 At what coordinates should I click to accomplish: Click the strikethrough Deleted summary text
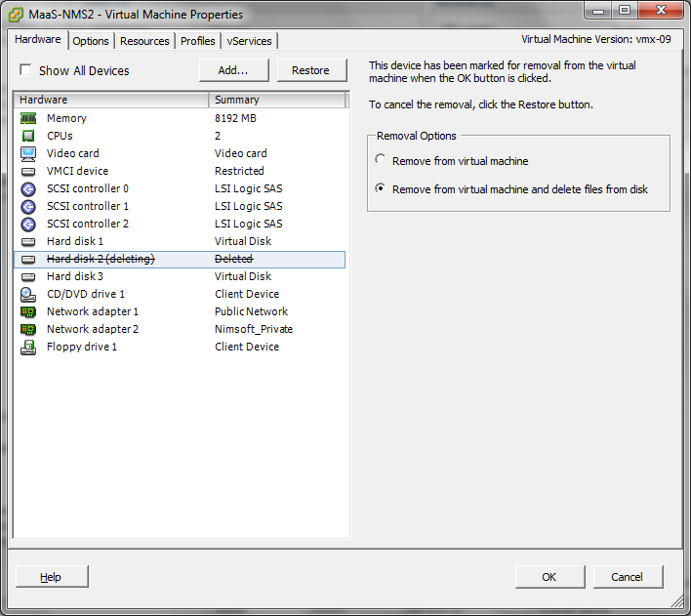[x=234, y=259]
